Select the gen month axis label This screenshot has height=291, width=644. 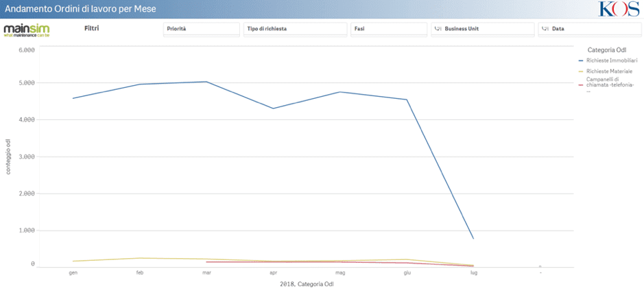click(x=73, y=272)
